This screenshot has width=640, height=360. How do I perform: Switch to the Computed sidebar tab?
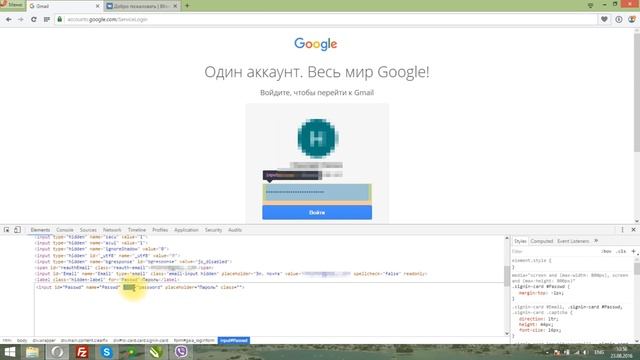pos(542,241)
